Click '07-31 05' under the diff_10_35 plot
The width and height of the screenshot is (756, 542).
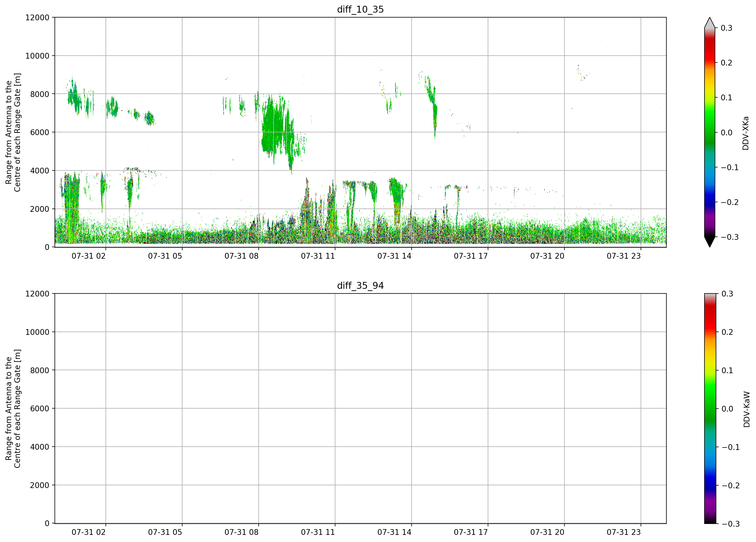point(165,256)
